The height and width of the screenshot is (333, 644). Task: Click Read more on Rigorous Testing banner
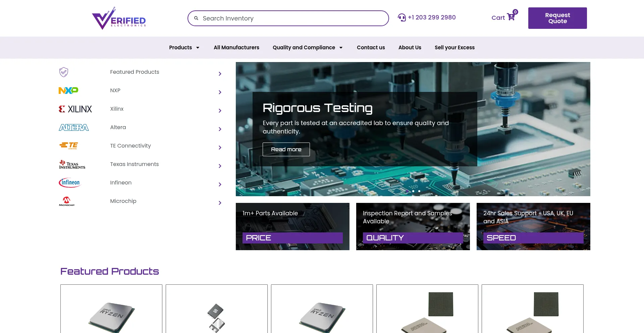click(x=286, y=149)
